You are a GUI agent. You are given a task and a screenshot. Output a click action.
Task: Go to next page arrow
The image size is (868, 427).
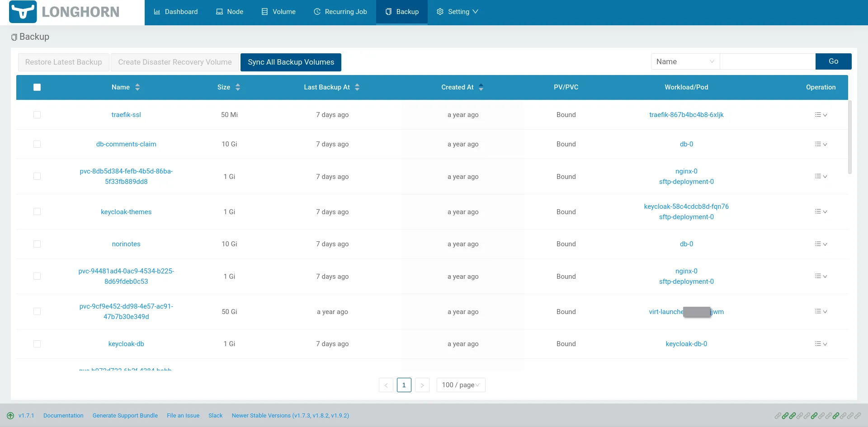(422, 385)
